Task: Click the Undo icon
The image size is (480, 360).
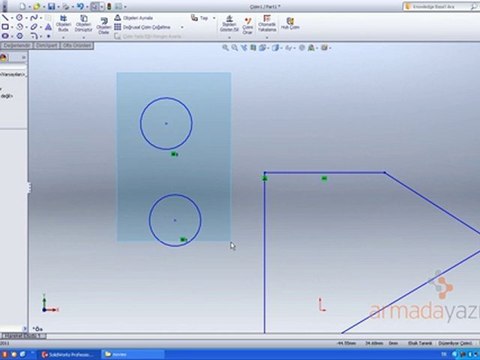Action: [x=80, y=6]
